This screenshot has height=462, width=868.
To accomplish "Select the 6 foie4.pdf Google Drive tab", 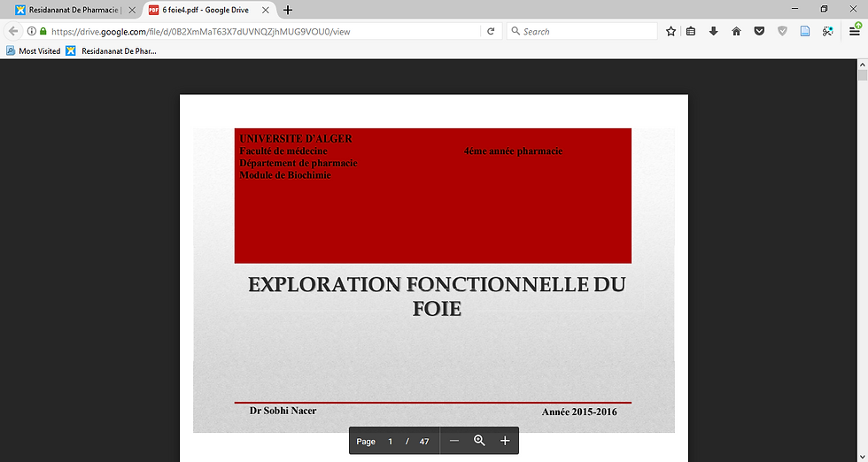I will [209, 10].
